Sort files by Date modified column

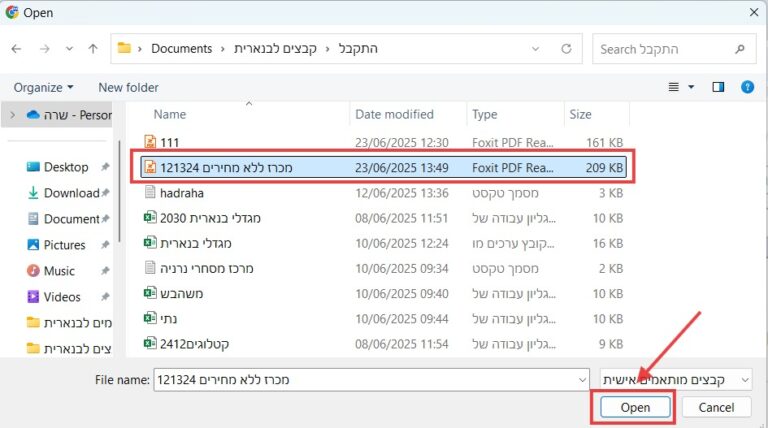394,115
